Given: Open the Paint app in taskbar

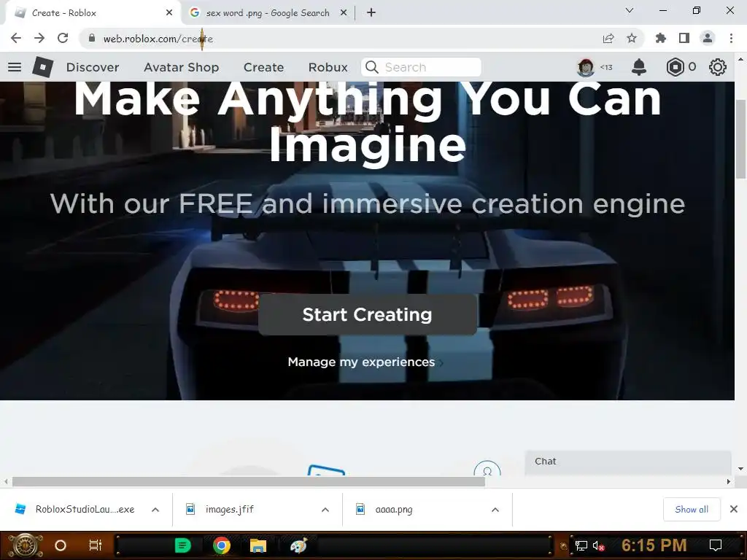Looking at the screenshot, I should pyautogui.click(x=298, y=545).
